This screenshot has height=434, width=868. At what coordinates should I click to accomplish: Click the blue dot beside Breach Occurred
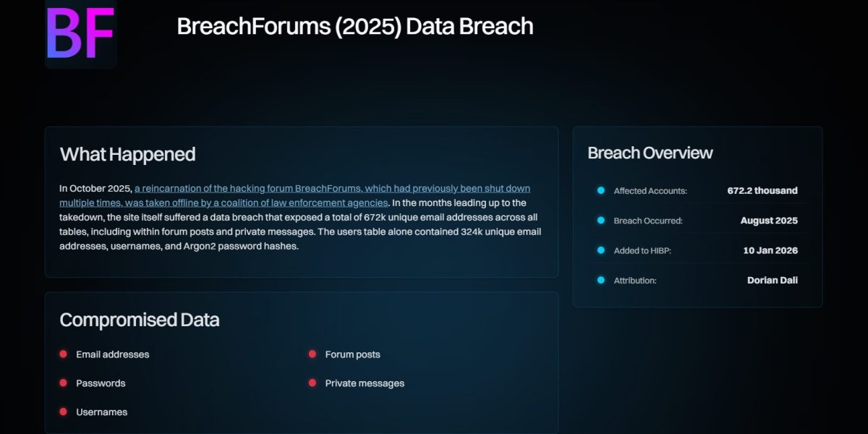point(600,221)
